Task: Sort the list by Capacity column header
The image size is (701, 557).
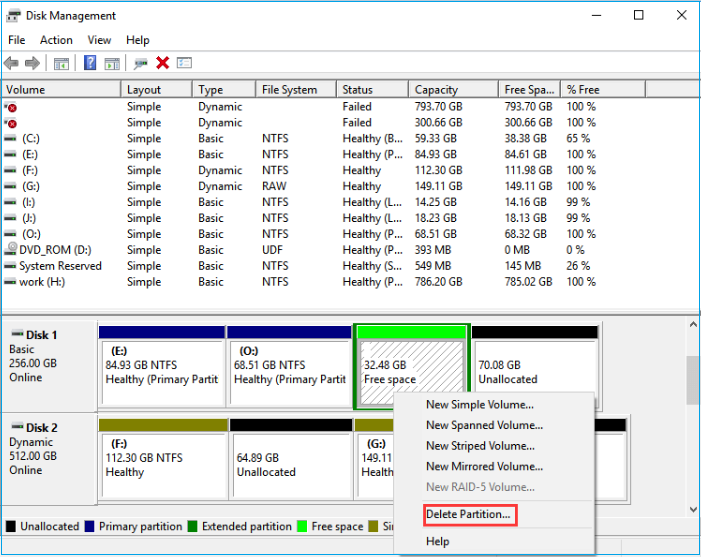Action: [436, 90]
